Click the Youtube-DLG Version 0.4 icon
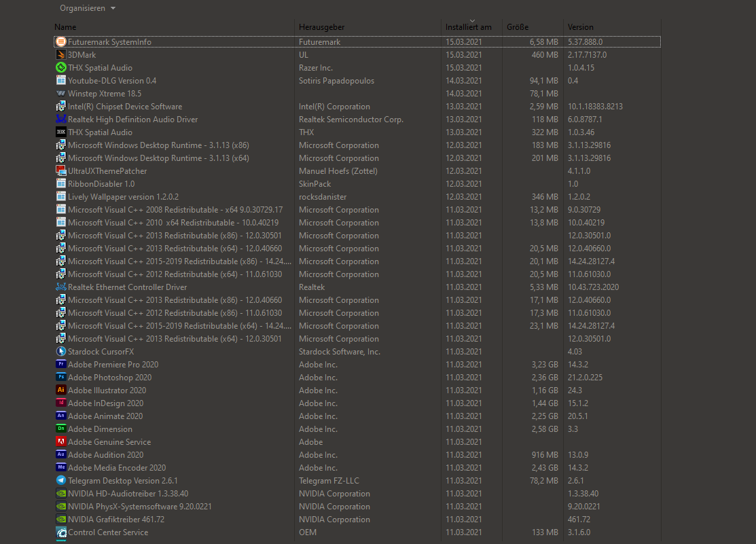Screen dimensions: 756x544 click(60, 81)
